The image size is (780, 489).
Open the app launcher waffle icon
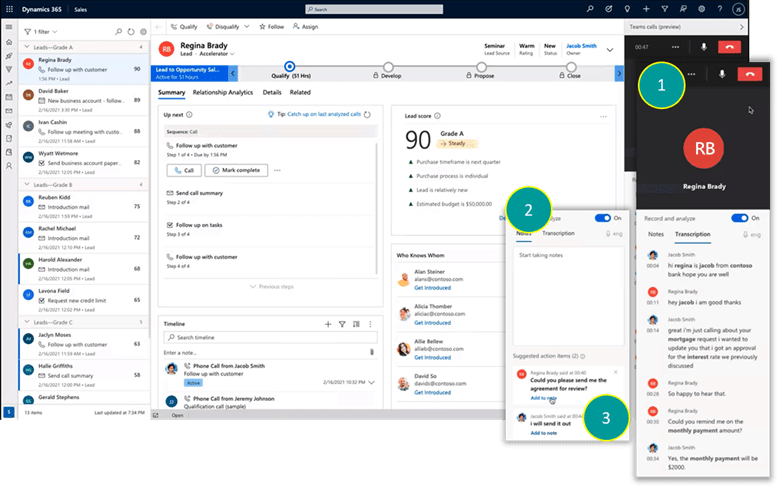(x=9, y=9)
